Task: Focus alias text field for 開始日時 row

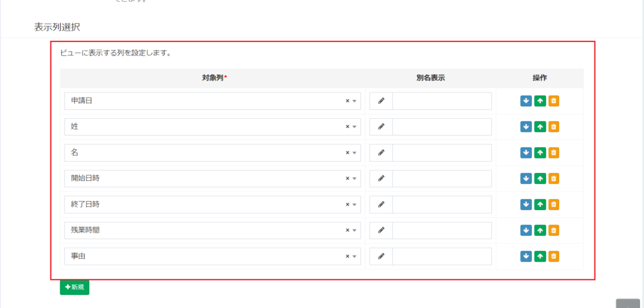Action: pos(442,179)
